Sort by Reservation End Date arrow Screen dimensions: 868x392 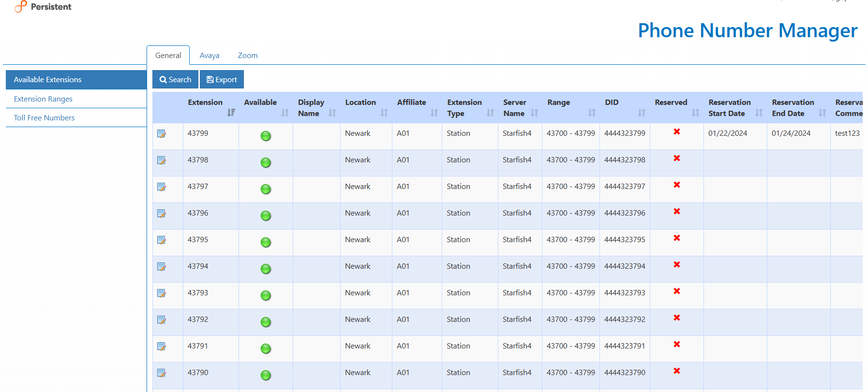click(822, 113)
